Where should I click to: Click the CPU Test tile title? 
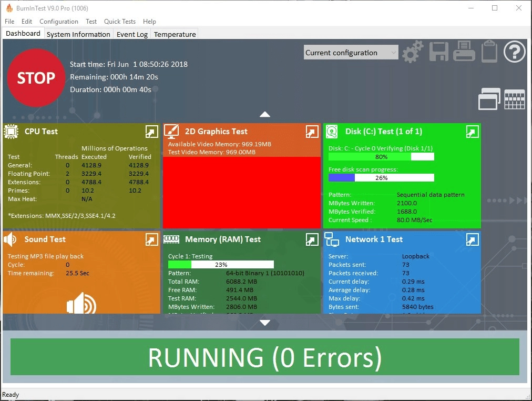41,132
